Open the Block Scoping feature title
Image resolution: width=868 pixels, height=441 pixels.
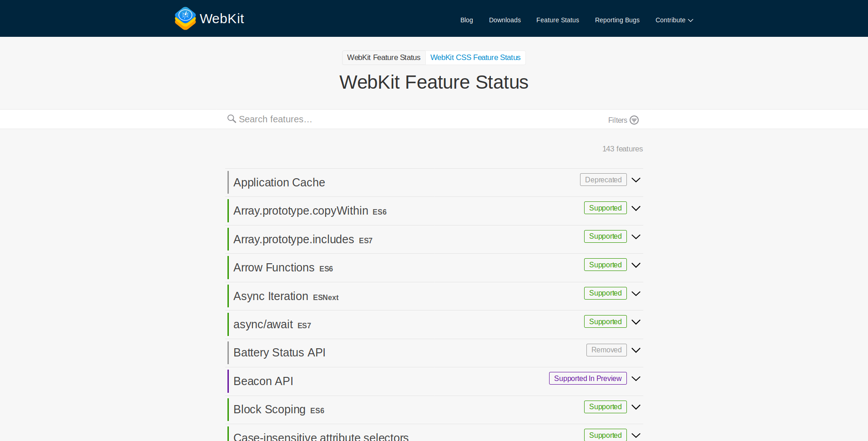point(269,410)
